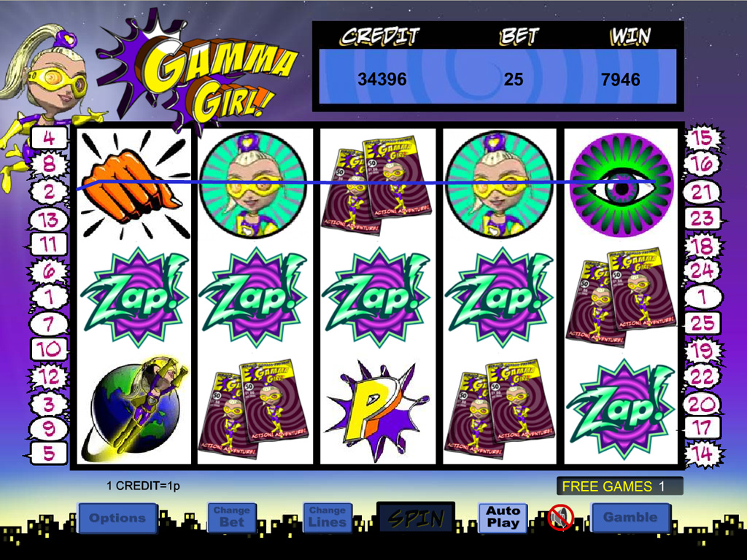Viewport: 747px width, 560px height.
Task: Click the Gamble button
Action: click(x=630, y=517)
